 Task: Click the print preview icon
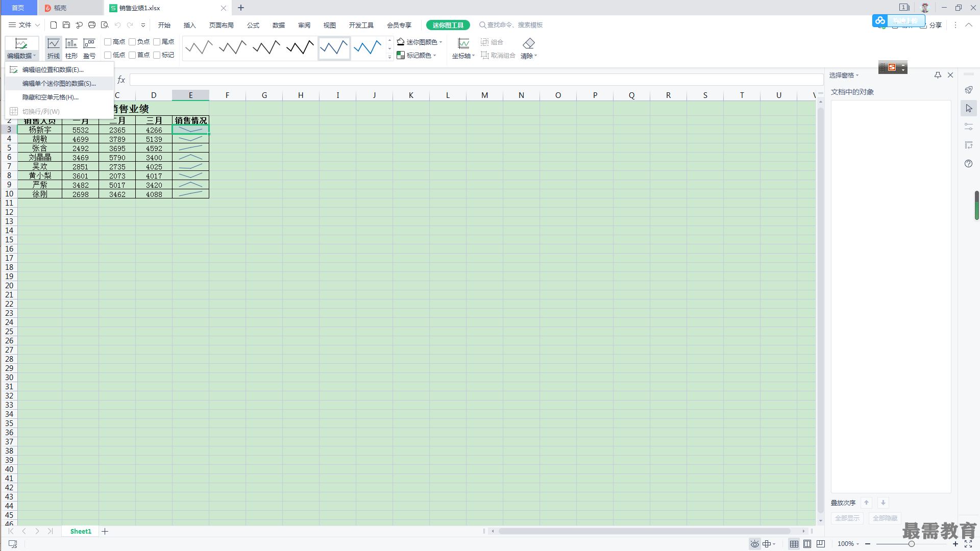pos(105,25)
